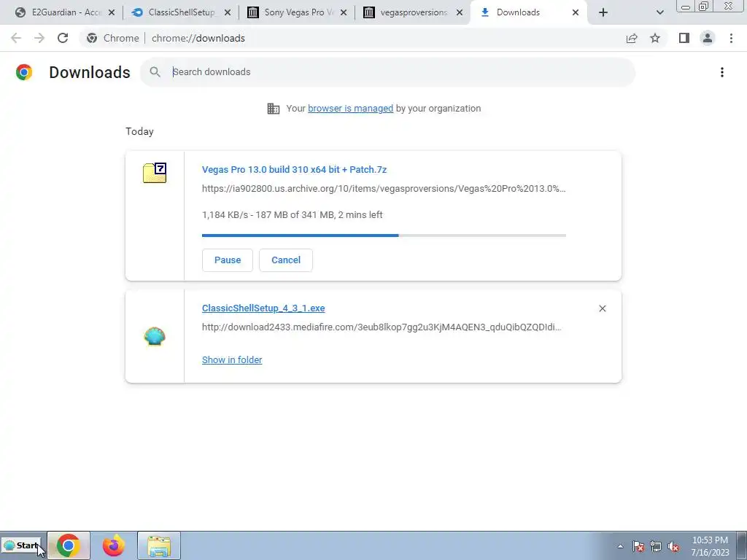Open the browser is managed link

point(351,109)
